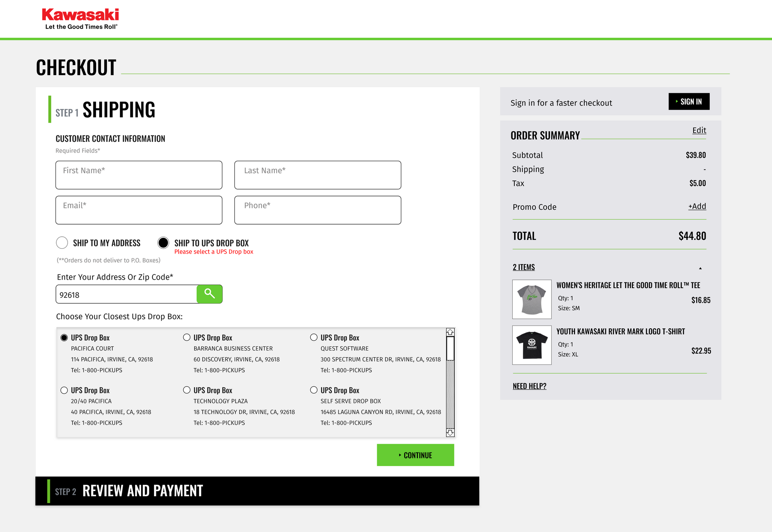Open the Youth River Mark t-shirt thumbnail
The height and width of the screenshot is (532, 772).
tap(532, 345)
